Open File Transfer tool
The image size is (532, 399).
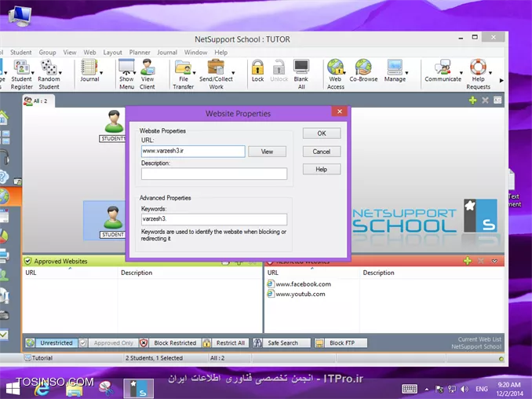point(183,74)
